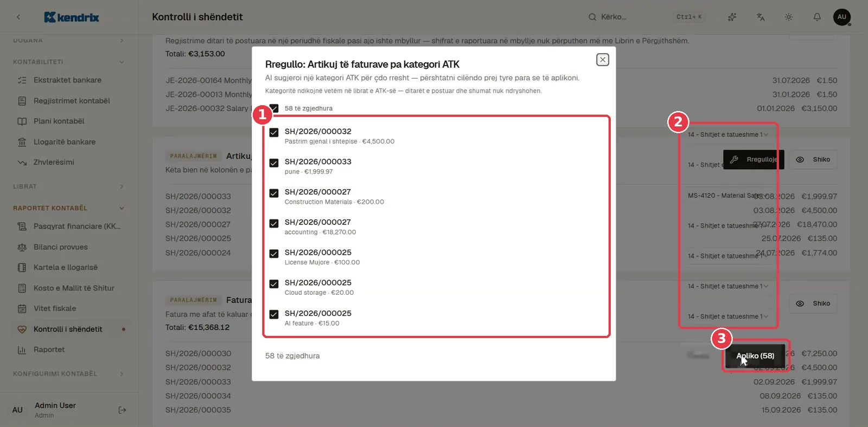Image resolution: width=868 pixels, height=427 pixels.
Task: Uncheck the Construction Materials €200.00 row
Action: [x=274, y=193]
